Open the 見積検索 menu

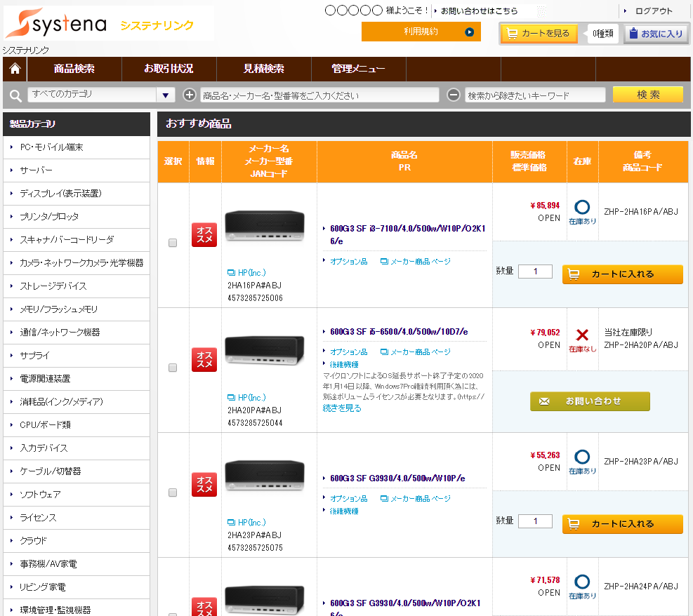click(264, 69)
